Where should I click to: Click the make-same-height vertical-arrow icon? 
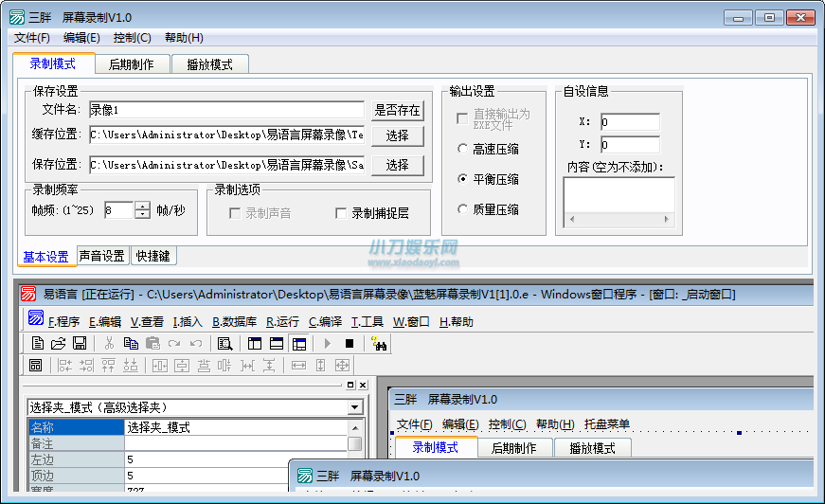tap(320, 365)
